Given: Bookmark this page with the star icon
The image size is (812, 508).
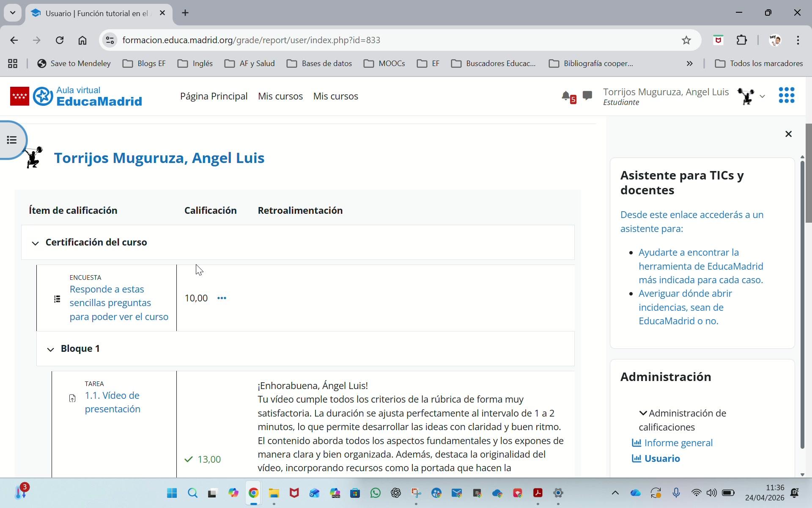Looking at the screenshot, I should [686, 40].
